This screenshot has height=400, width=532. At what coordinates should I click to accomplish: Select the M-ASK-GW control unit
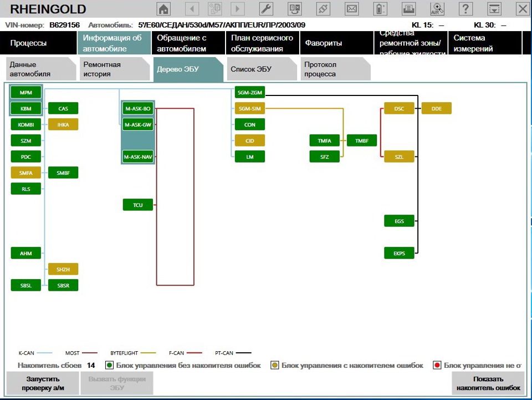(138, 125)
